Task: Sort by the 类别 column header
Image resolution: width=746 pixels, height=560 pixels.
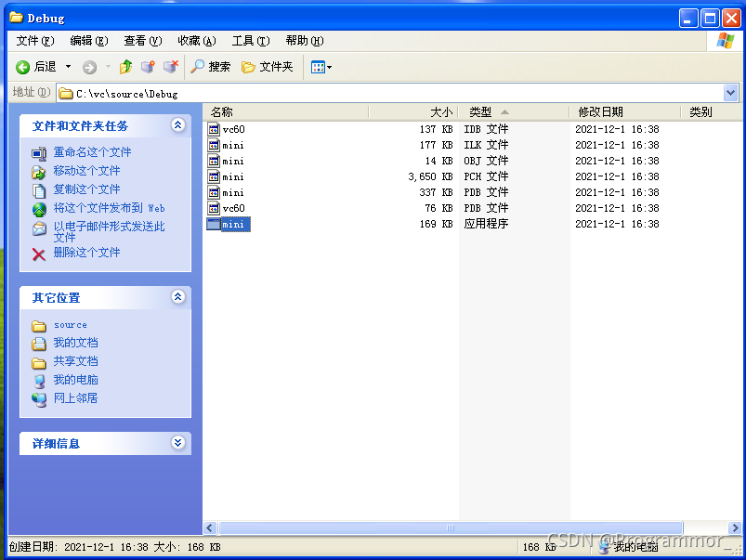Action: coord(712,112)
